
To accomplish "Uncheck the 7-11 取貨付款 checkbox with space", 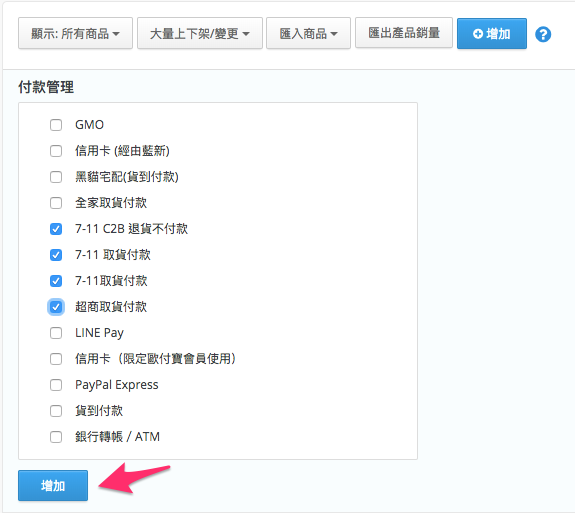I will click(56, 255).
